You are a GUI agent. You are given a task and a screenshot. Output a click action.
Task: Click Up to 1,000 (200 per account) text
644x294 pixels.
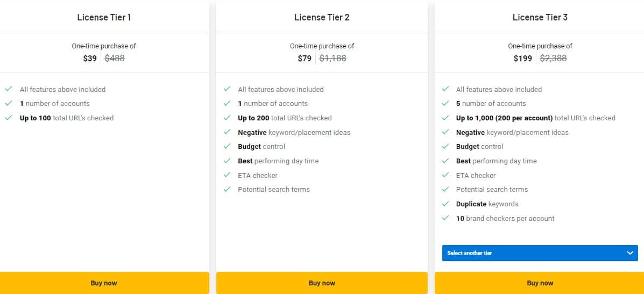(504, 118)
